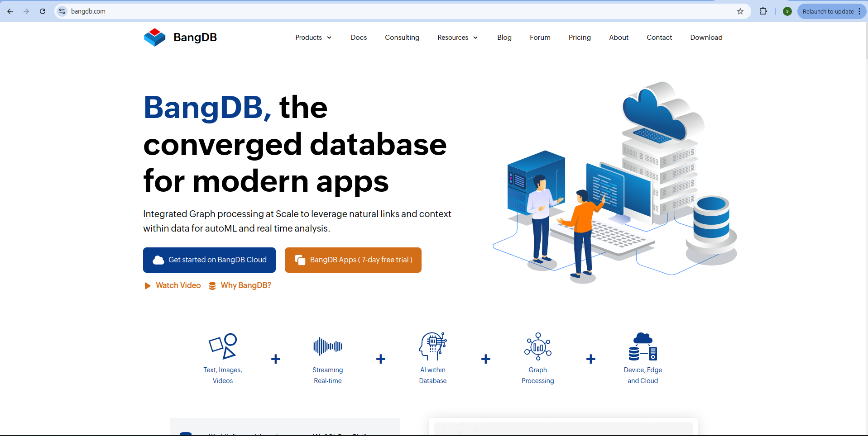Click BangDB Apps 7-day free trial button

point(353,260)
